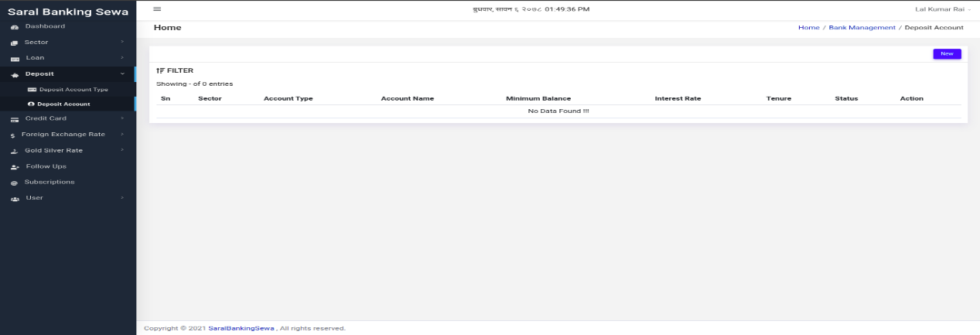Open the Dashboard icon in sidebar
The image size is (980, 335).
[x=14, y=27]
